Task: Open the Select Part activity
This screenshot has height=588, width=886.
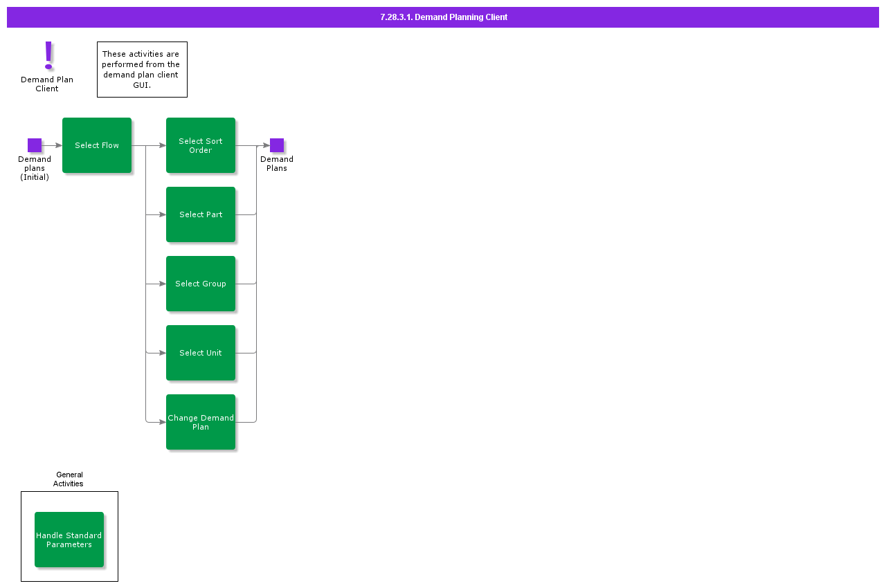Action: coord(201,214)
